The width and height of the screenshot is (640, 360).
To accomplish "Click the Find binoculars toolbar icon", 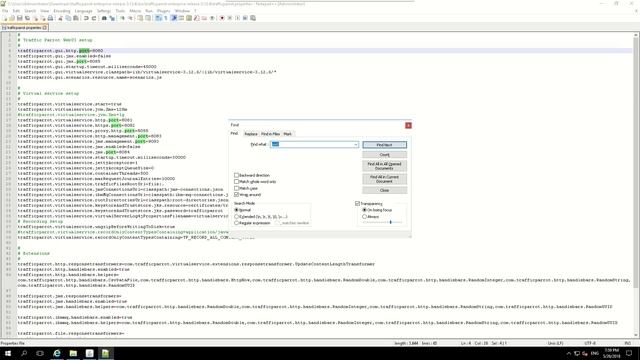I will coord(104,18).
